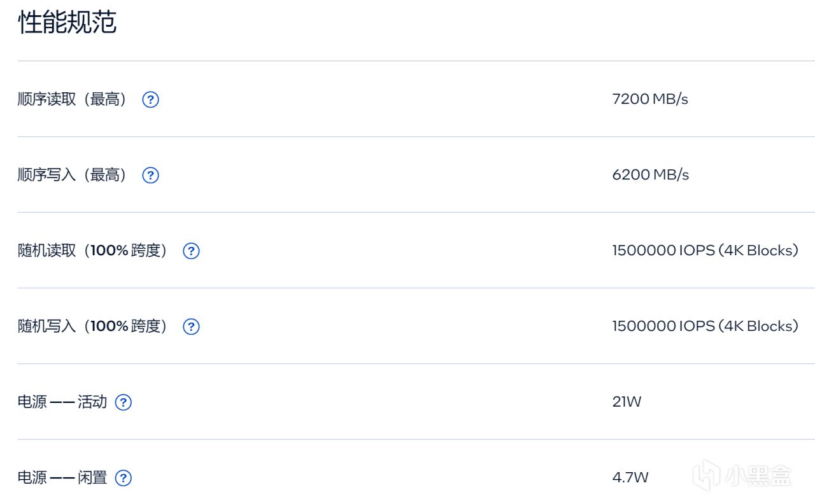Select the 1500000 IOPS random read value

705,251
